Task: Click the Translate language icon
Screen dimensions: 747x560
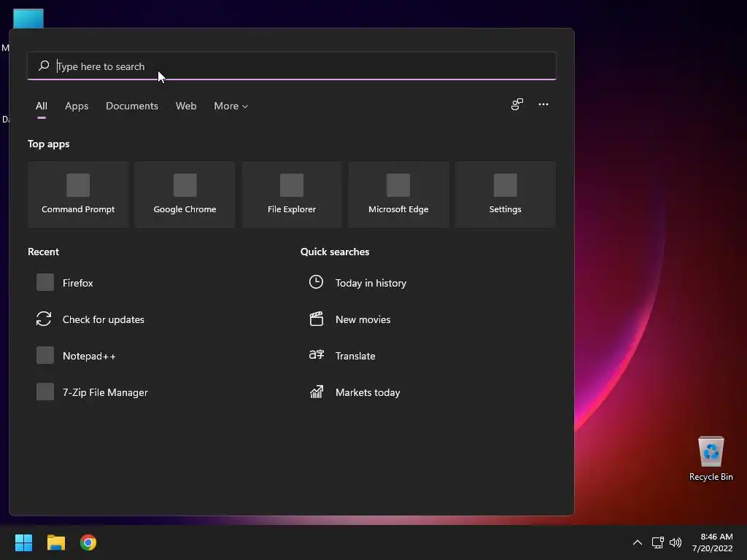Action: click(x=317, y=355)
